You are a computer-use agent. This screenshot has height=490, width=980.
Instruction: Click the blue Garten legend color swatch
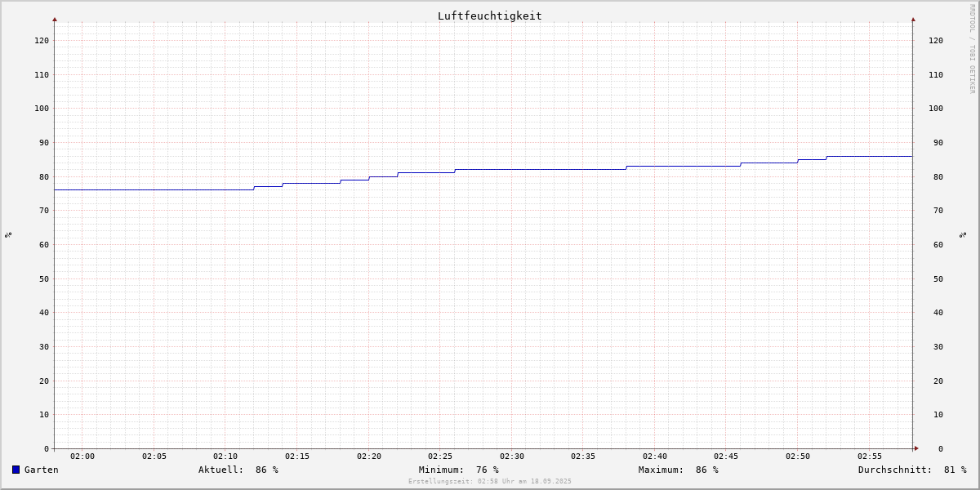16,470
